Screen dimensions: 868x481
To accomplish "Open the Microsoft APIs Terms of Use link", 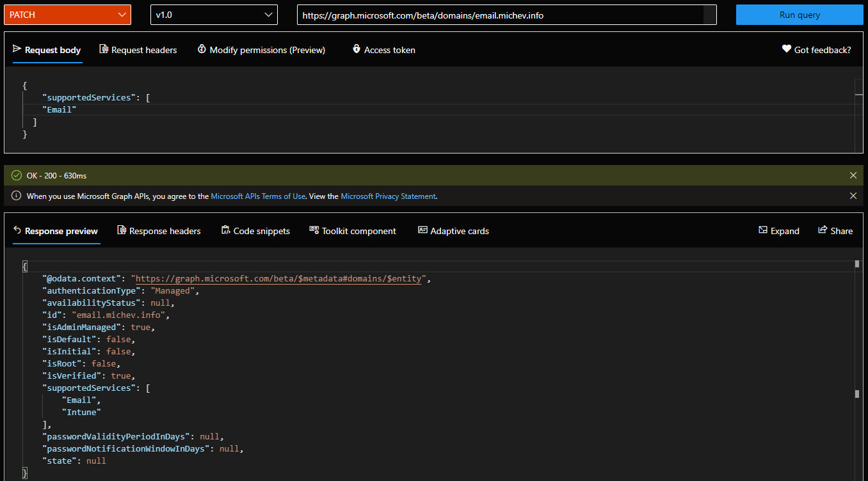I will pos(258,196).
